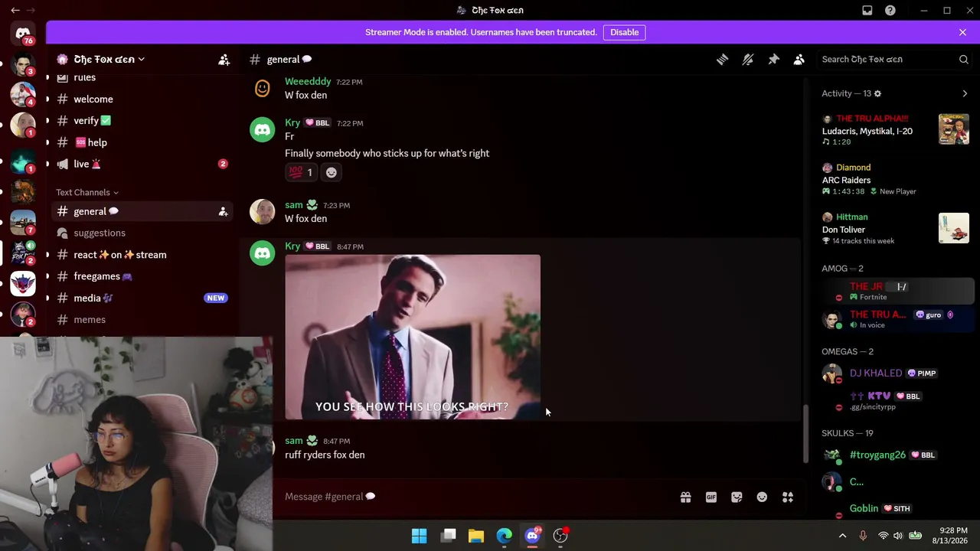The image size is (980, 551).
Task: Open the help channel
Action: click(x=141, y=142)
